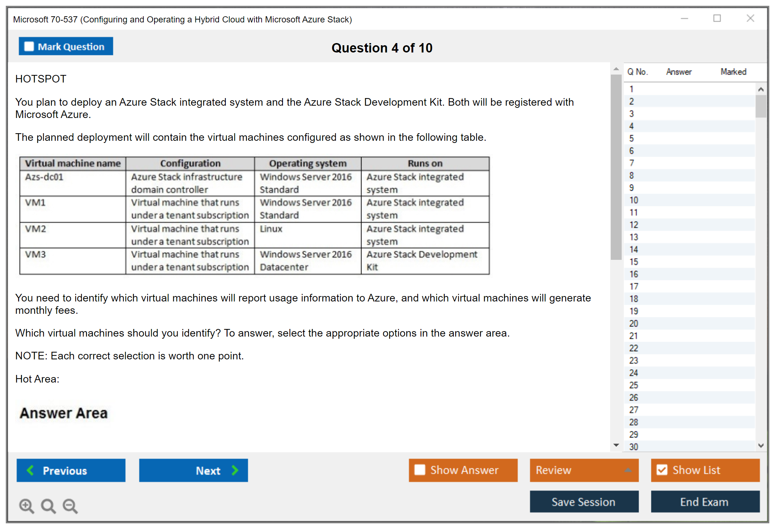
Task: Select question 10 in the list
Action: pos(634,200)
